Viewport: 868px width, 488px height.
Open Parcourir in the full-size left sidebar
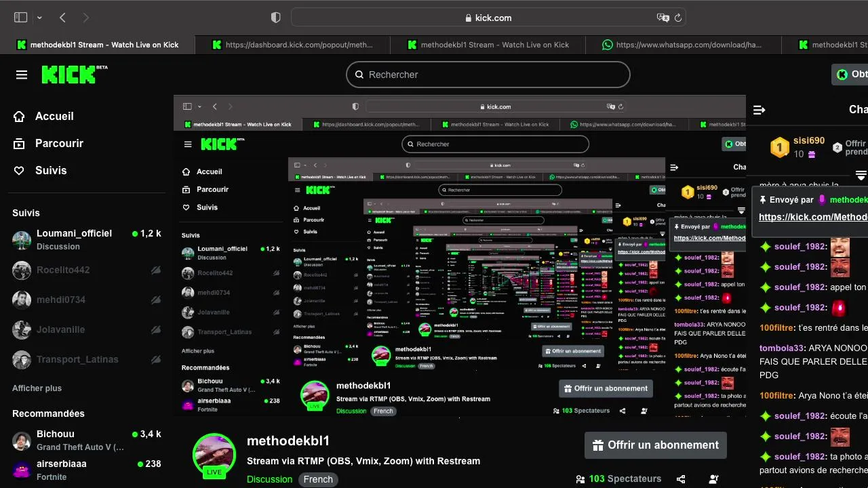59,143
